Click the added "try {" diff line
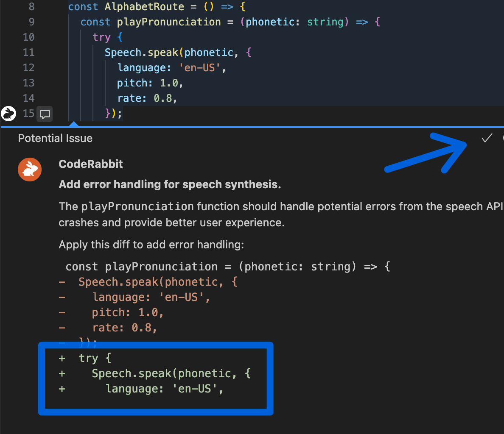Viewport: 504px width, 434px height. pos(95,358)
